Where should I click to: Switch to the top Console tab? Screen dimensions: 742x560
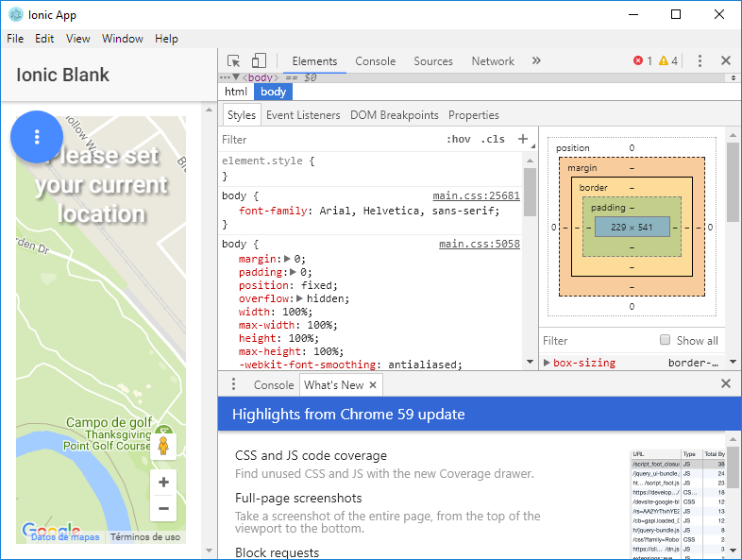(376, 61)
